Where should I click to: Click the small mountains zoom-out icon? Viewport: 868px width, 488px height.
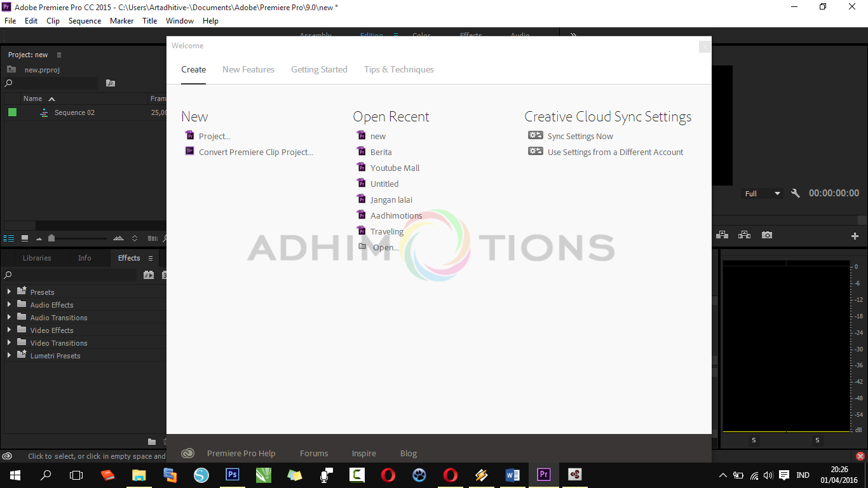click(x=39, y=239)
